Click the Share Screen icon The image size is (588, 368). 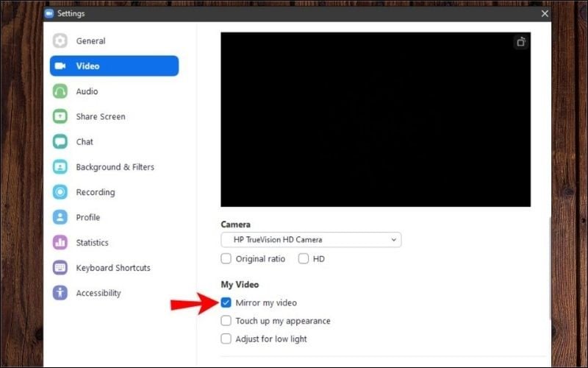[x=60, y=116]
